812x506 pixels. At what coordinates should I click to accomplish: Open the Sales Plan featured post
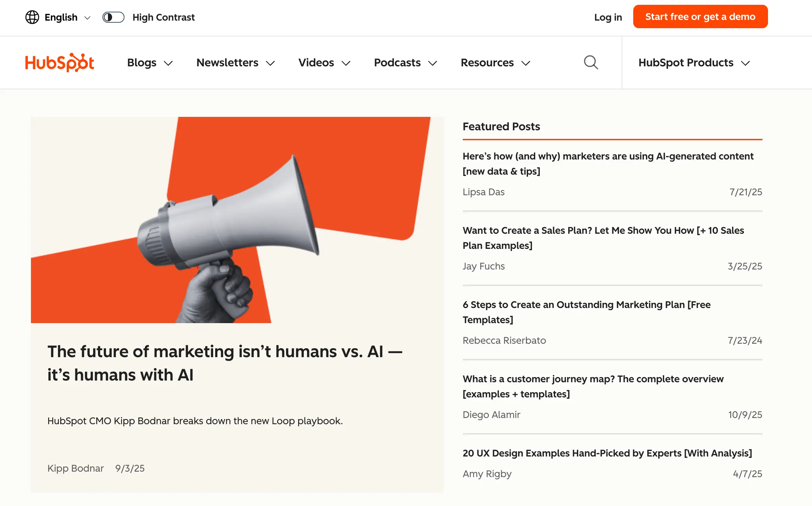pos(603,238)
